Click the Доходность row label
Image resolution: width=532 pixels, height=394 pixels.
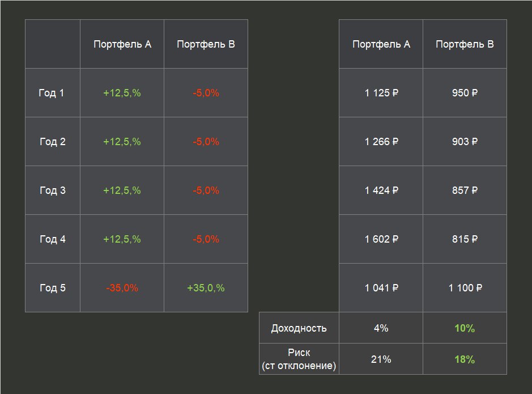click(x=299, y=328)
